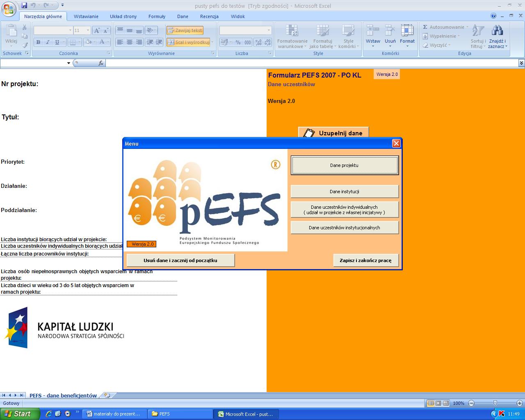Screen dimensions: 525x420
Task: Apply percent number format
Action: point(238,42)
